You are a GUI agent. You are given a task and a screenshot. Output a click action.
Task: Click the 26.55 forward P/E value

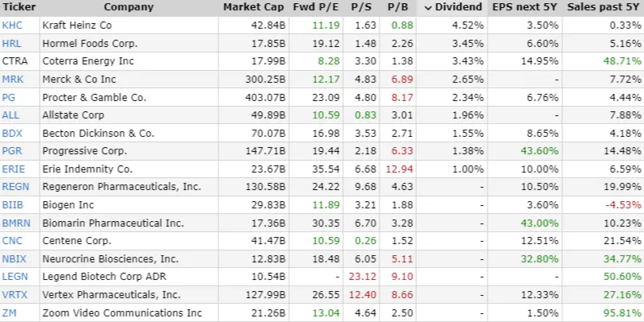[x=326, y=294]
